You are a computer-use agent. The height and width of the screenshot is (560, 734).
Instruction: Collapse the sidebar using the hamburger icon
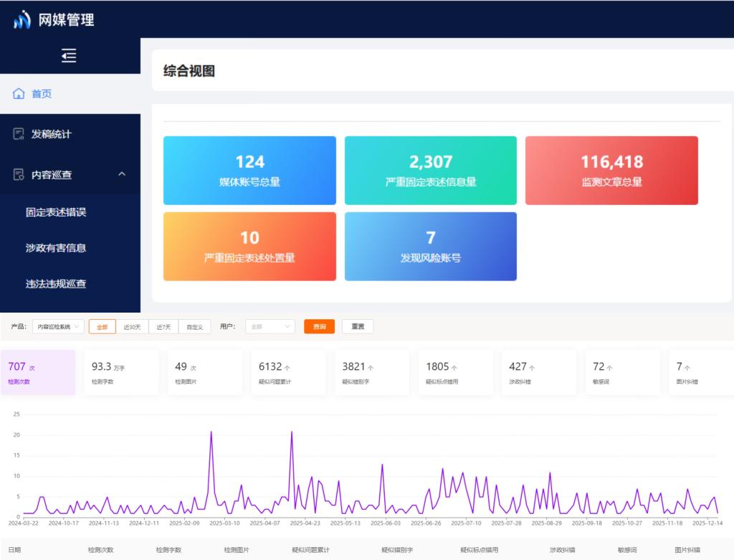(69, 55)
